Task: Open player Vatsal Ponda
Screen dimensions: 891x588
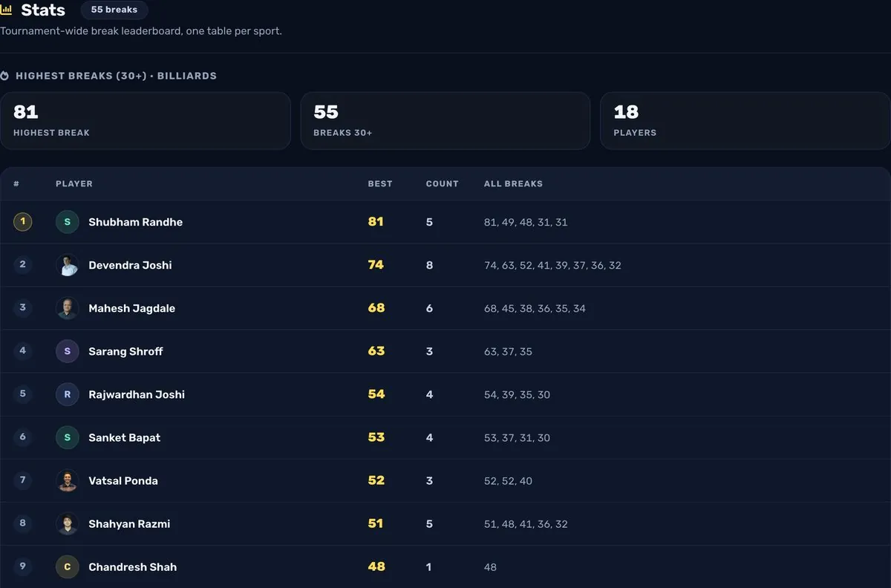Action: pyautogui.click(x=123, y=480)
